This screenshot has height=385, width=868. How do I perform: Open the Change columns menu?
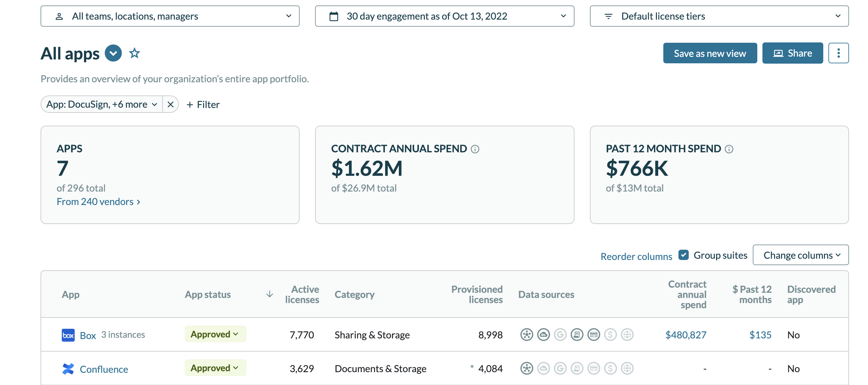point(800,255)
